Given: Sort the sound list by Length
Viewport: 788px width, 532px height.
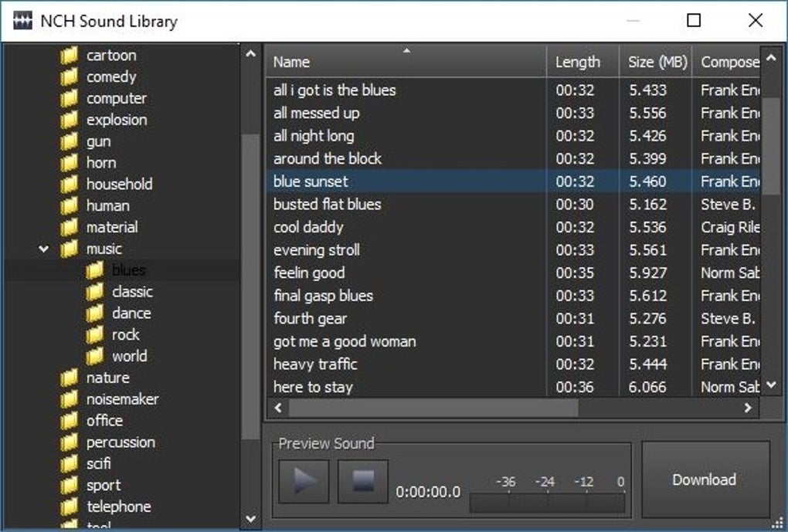Looking at the screenshot, I should (579, 62).
